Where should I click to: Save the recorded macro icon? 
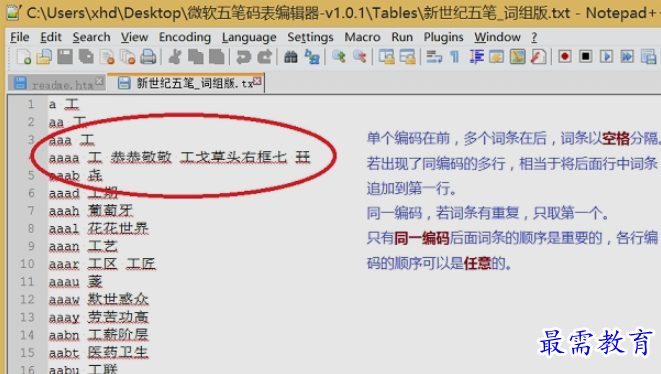tap(648, 57)
